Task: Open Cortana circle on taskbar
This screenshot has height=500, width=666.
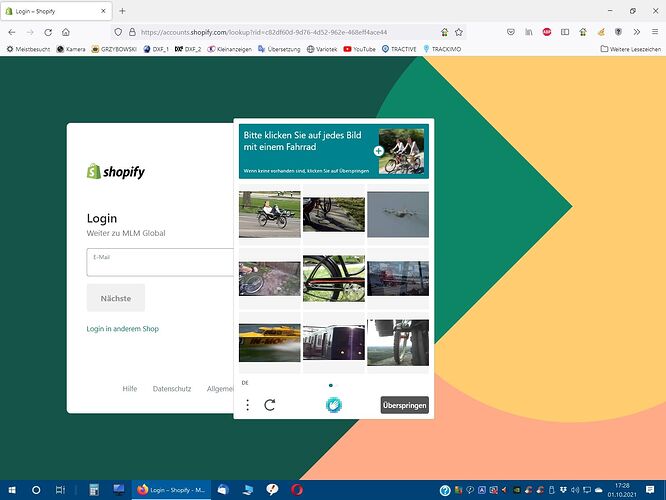Action: pos(36,490)
